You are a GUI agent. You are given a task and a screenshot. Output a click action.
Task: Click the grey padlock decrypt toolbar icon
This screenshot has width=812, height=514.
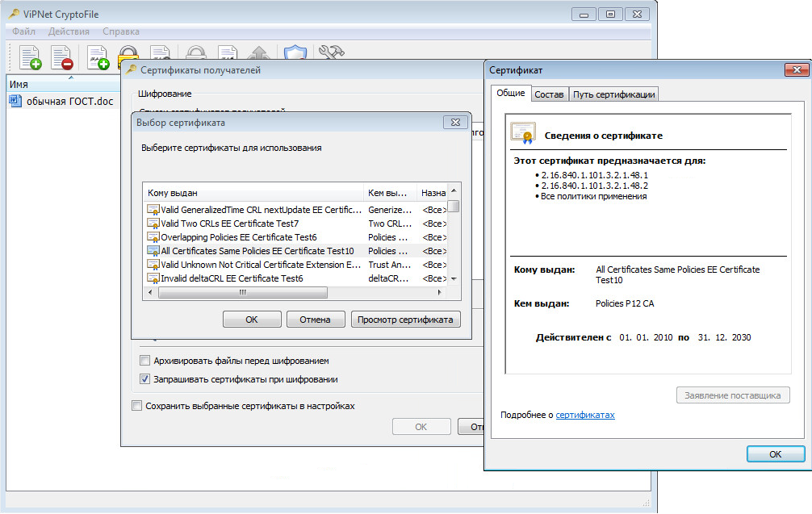(x=196, y=52)
